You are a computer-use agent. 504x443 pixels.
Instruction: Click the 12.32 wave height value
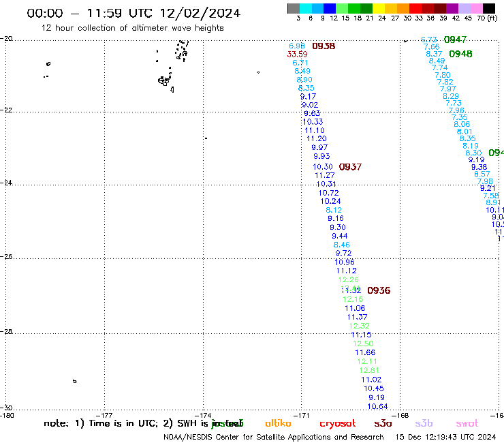point(359,326)
